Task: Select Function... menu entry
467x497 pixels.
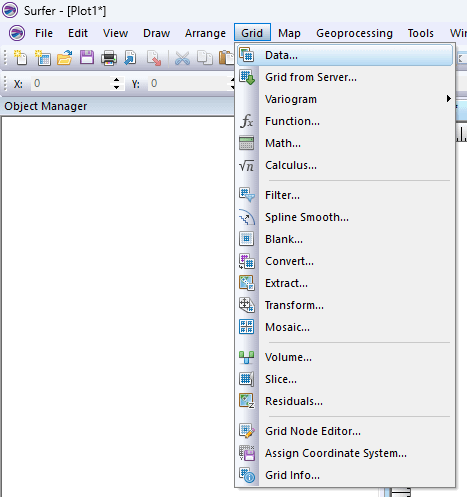Action: [345, 121]
